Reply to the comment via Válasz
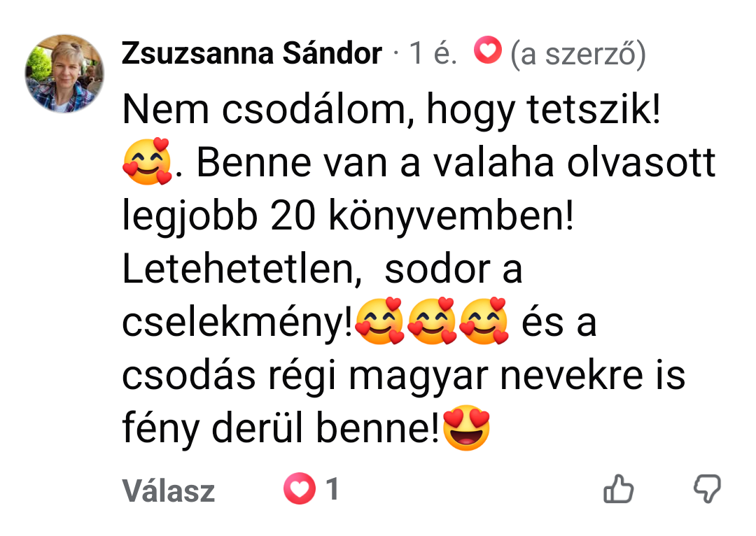Image resolution: width=756 pixels, height=536 pixels. [168, 491]
